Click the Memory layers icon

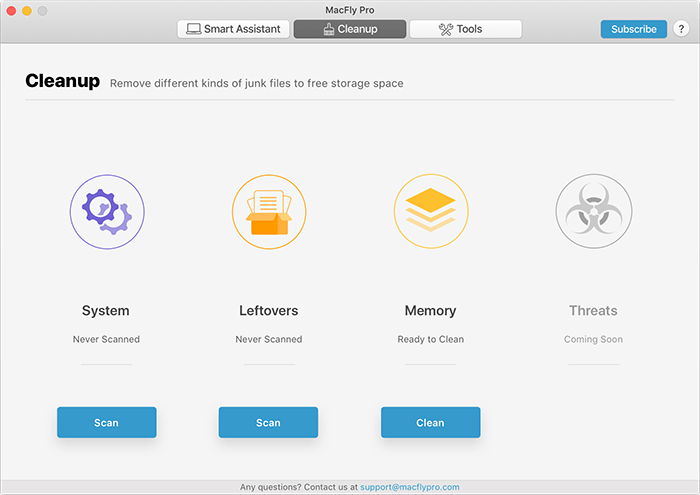pos(431,211)
